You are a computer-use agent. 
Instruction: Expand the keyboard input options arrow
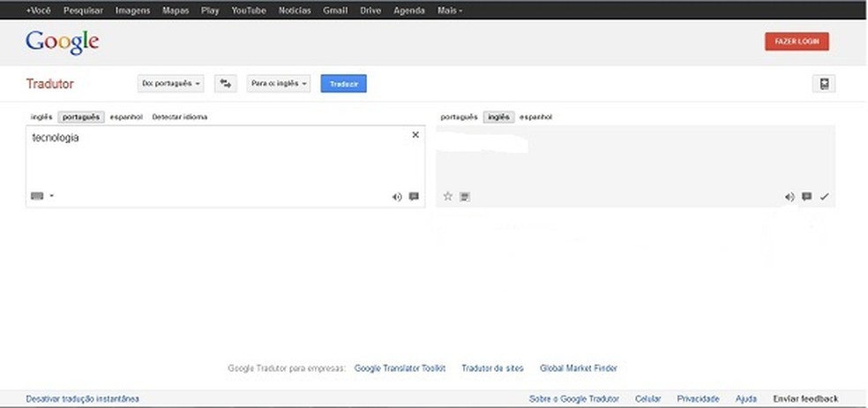pos(52,196)
